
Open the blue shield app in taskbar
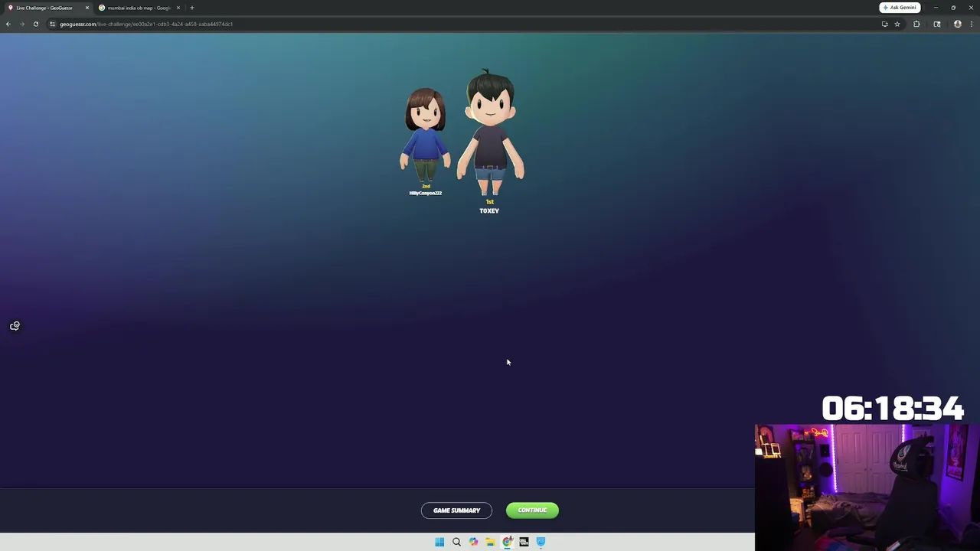tap(541, 542)
